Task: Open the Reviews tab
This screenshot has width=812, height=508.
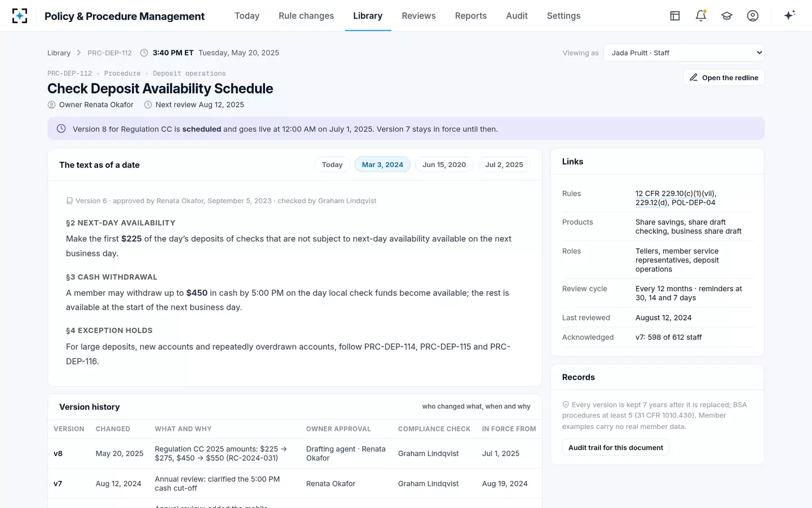Action: 418,16
